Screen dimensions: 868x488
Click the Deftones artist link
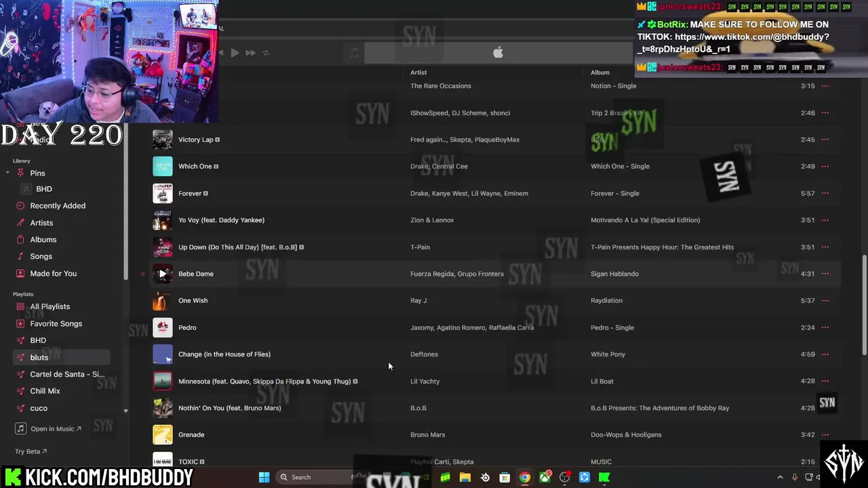tap(424, 354)
